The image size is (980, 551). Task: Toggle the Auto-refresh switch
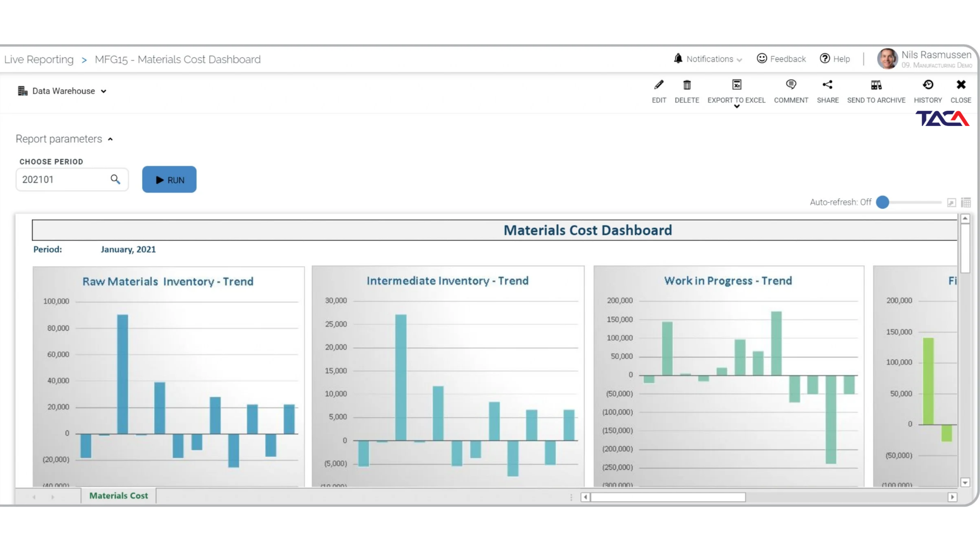pos(883,202)
